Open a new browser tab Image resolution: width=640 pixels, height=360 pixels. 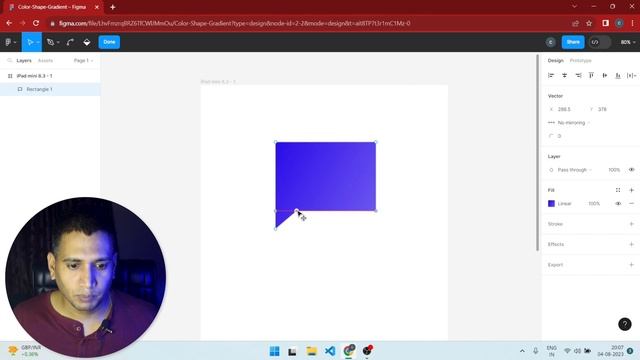click(113, 7)
